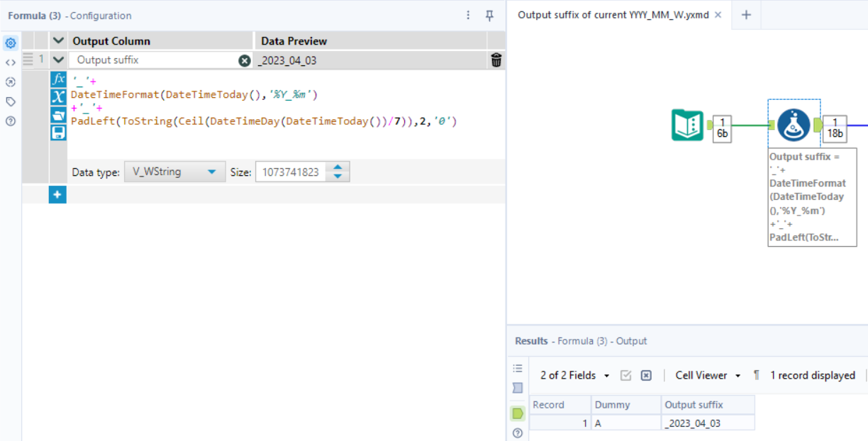The width and height of the screenshot is (868, 441).
Task: Add a new expression with plus button
Action: tap(57, 194)
